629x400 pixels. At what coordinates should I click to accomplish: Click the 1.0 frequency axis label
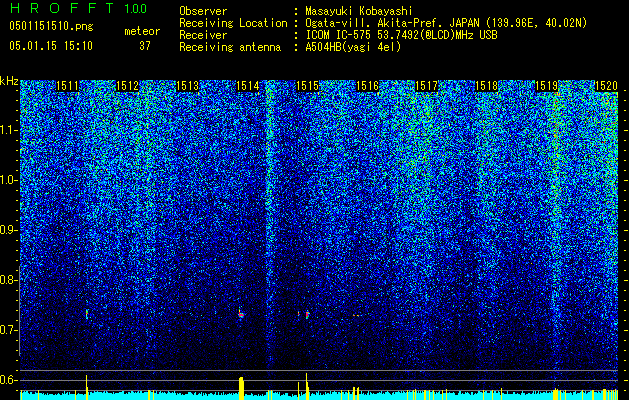coord(8,180)
